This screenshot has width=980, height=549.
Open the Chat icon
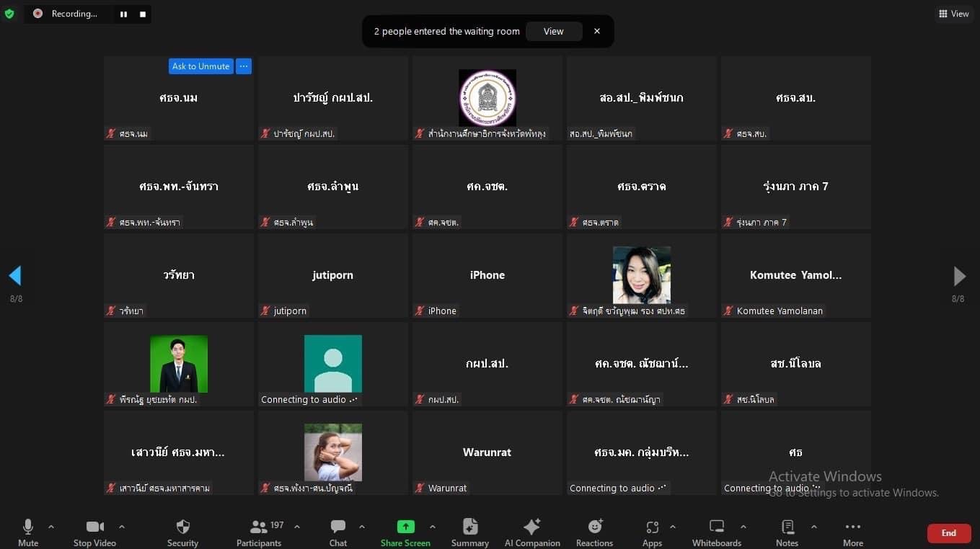click(338, 527)
